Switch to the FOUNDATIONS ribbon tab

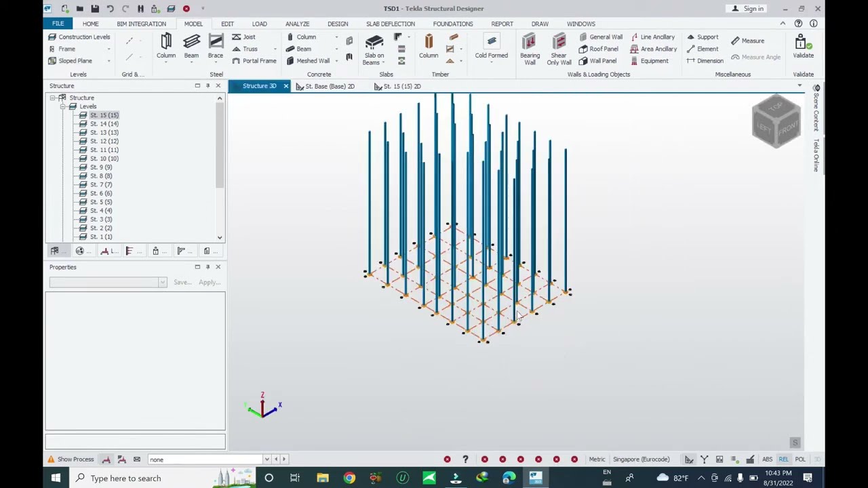coord(453,24)
